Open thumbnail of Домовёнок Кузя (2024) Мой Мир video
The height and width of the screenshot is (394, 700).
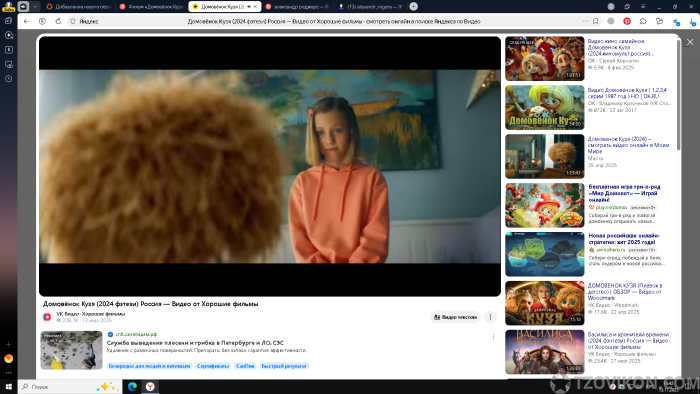tap(545, 156)
